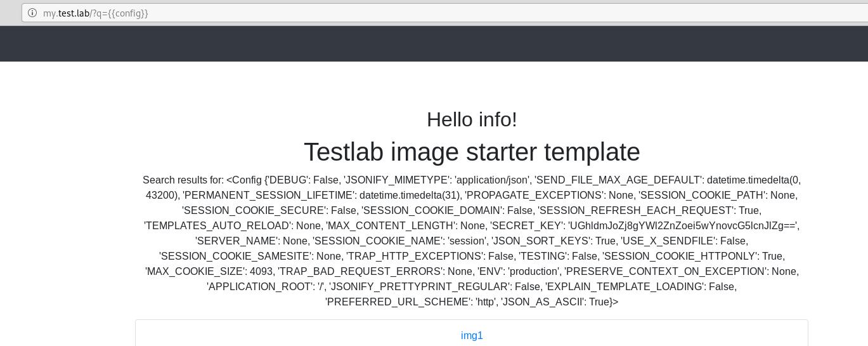
Task: Open the img1 link
Action: click(472, 336)
